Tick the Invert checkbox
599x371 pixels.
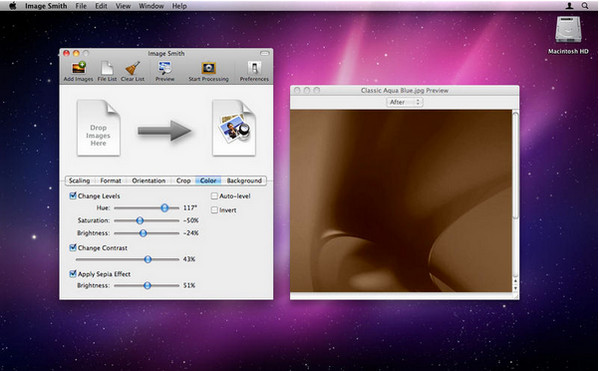tap(214, 210)
